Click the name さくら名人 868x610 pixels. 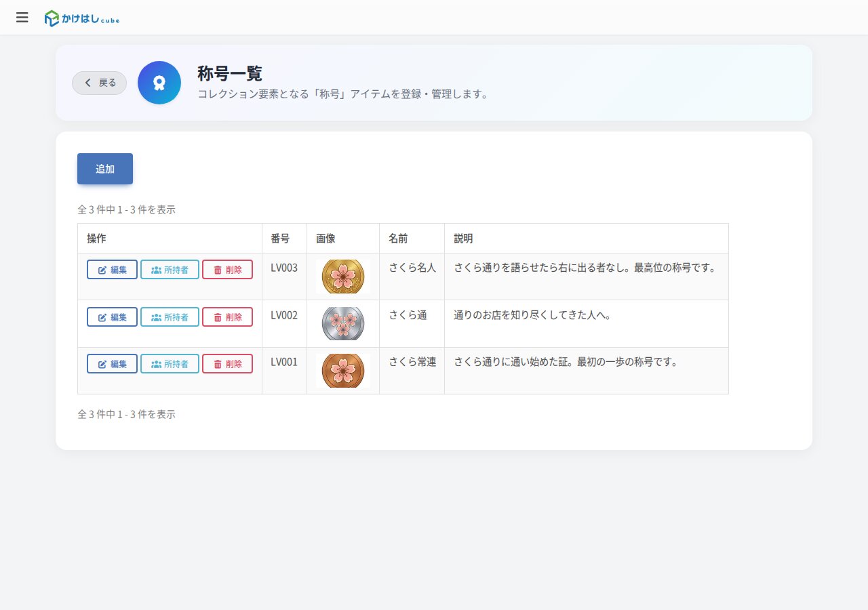(x=412, y=268)
